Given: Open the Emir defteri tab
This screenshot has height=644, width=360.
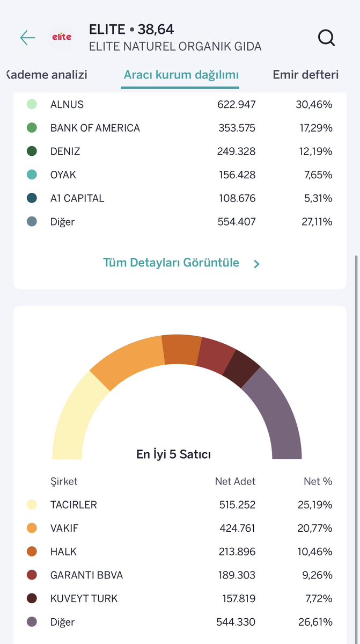Looking at the screenshot, I should click(x=306, y=75).
